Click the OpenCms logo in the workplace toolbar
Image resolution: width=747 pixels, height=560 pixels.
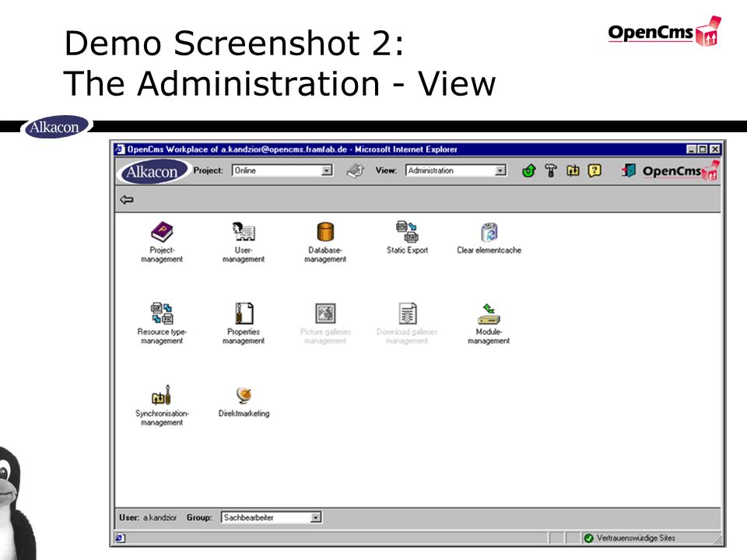tap(680, 171)
